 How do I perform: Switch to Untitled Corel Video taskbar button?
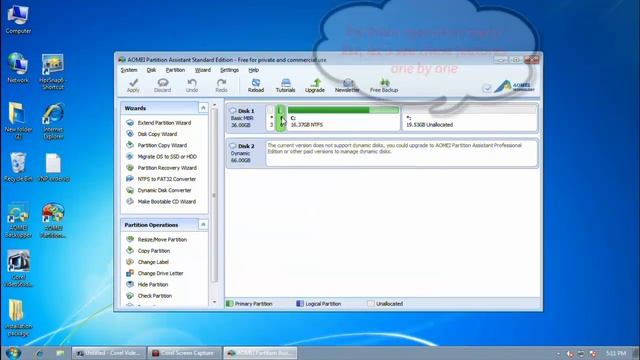(109, 353)
